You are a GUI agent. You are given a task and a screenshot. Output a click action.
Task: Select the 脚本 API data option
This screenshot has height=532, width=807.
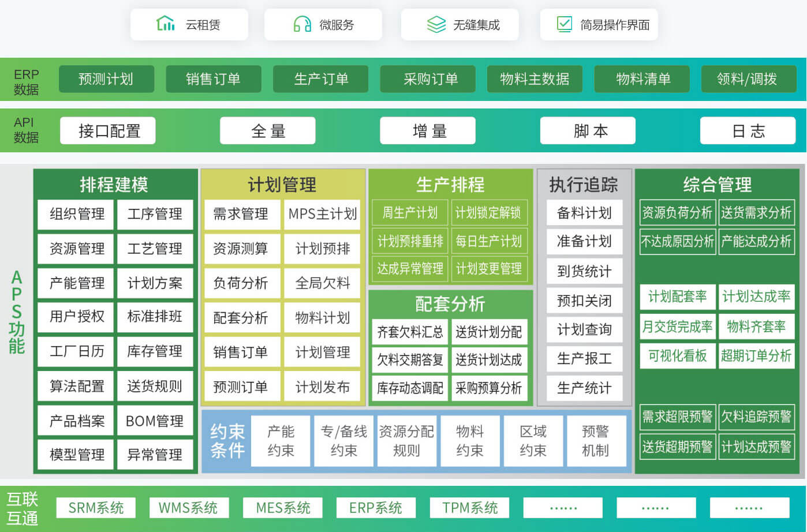point(588,131)
